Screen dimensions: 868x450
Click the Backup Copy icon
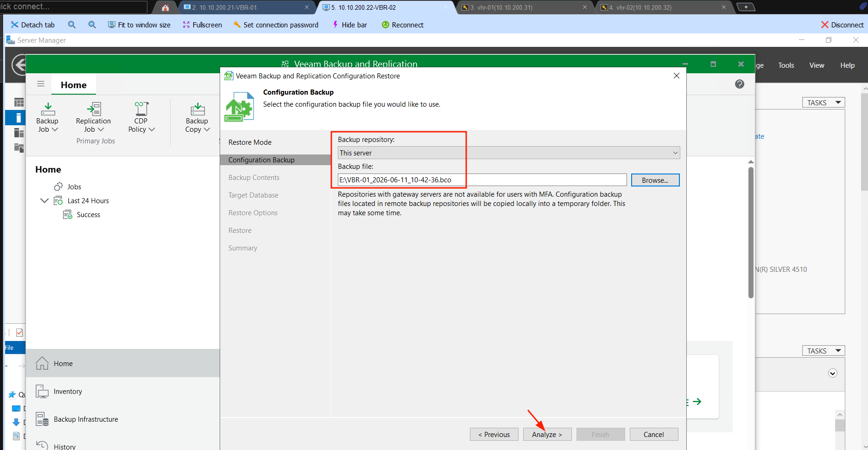pos(197,109)
